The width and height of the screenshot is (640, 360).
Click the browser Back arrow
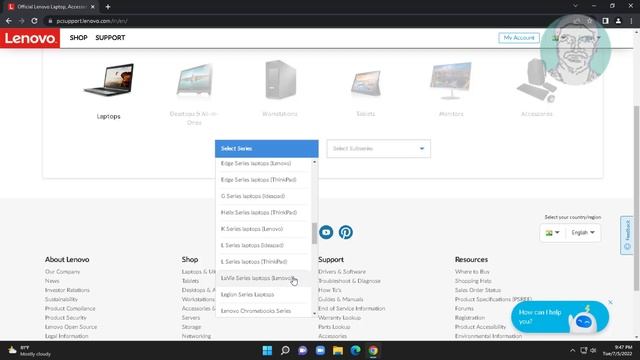9,21
